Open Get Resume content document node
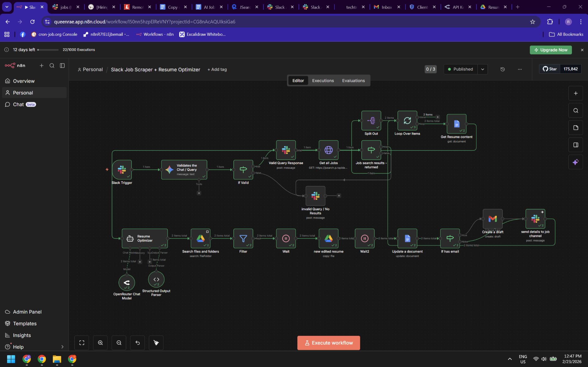The height and width of the screenshot is (367, 588). pos(456,124)
